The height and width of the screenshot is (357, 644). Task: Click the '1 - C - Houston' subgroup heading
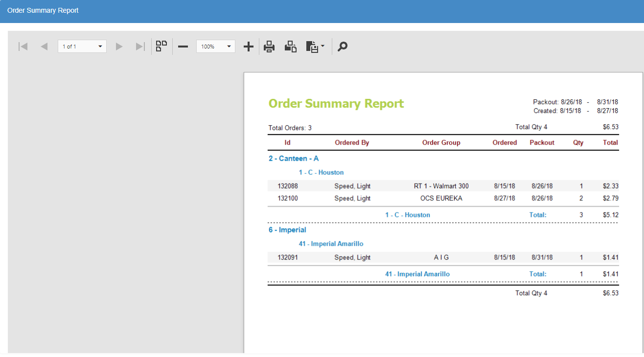pos(322,172)
